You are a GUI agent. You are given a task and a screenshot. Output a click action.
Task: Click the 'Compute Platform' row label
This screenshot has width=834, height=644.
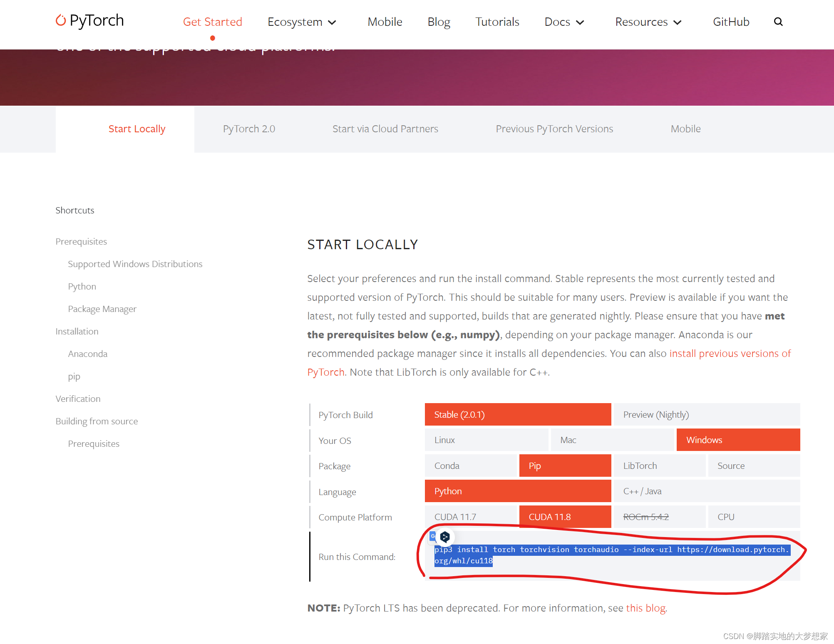(355, 517)
